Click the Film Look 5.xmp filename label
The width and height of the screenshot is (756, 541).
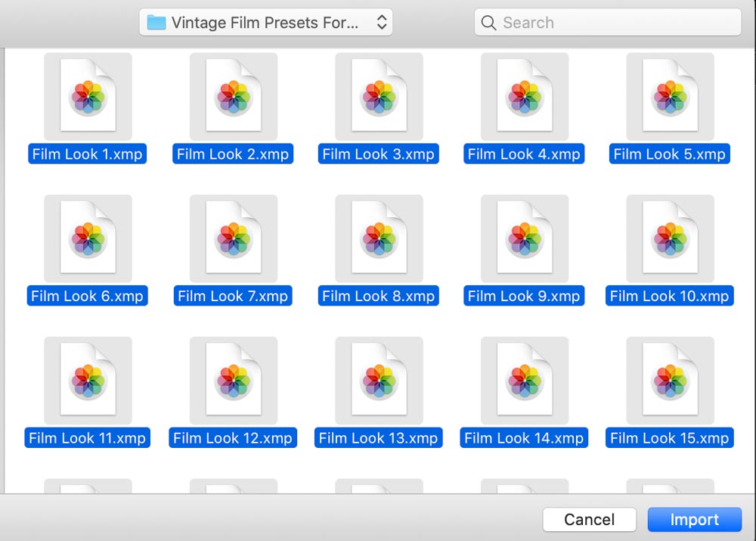670,154
